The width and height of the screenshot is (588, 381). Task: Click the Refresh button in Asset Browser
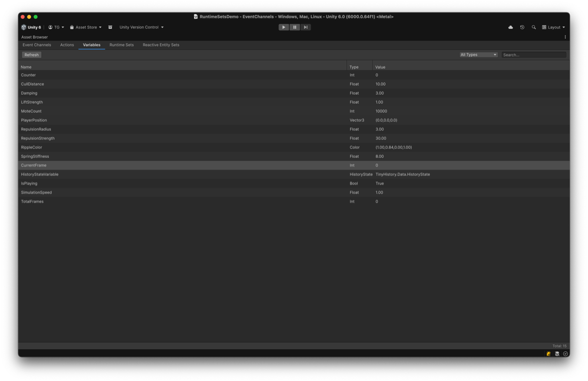[31, 54]
